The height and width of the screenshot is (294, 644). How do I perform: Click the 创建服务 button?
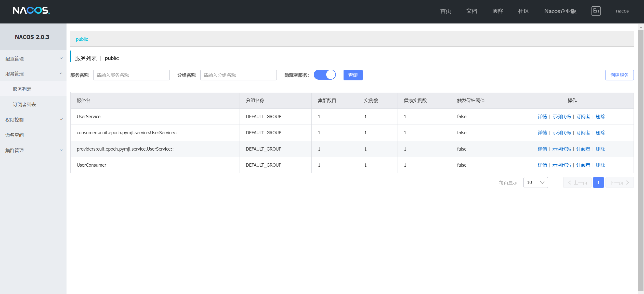(619, 75)
